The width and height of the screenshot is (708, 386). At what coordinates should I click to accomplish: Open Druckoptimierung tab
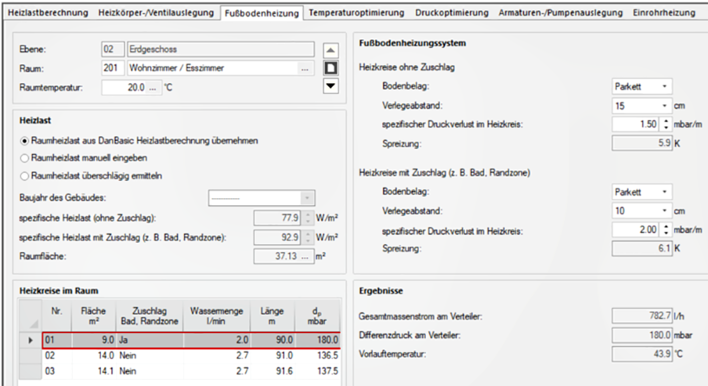452,13
